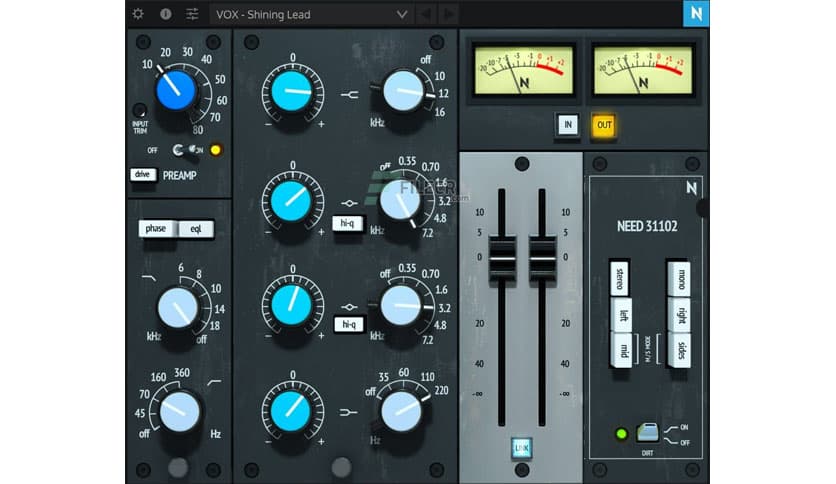The width and height of the screenshot is (836, 484).
Task: Click the upper mid bell curve icon
Action: (x=349, y=203)
